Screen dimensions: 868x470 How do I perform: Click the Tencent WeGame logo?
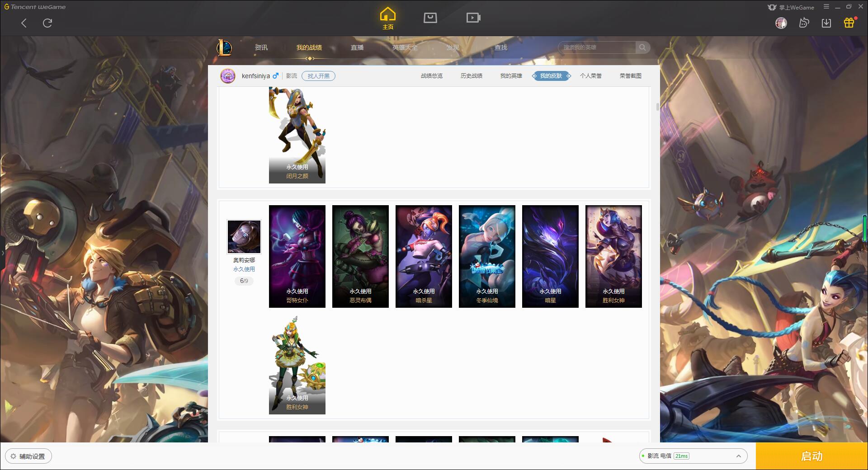pos(35,7)
